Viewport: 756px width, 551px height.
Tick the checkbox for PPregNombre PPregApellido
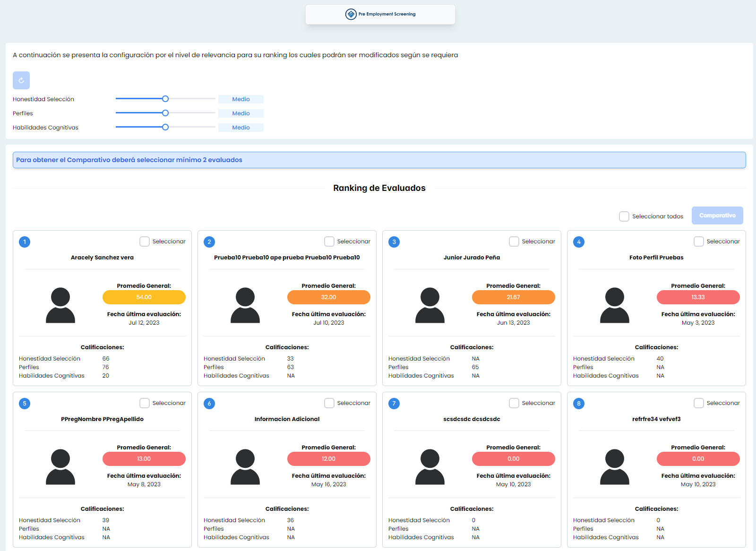click(145, 403)
